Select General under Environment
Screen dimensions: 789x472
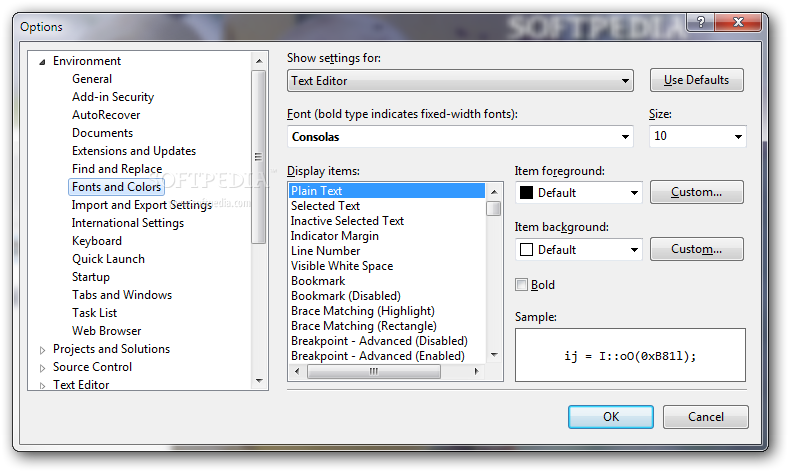[x=92, y=79]
